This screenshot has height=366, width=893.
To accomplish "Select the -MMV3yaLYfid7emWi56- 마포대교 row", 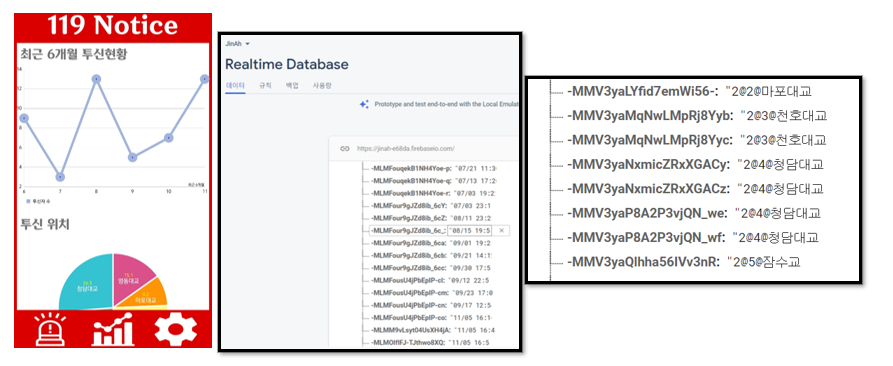I will pyautogui.click(x=689, y=91).
